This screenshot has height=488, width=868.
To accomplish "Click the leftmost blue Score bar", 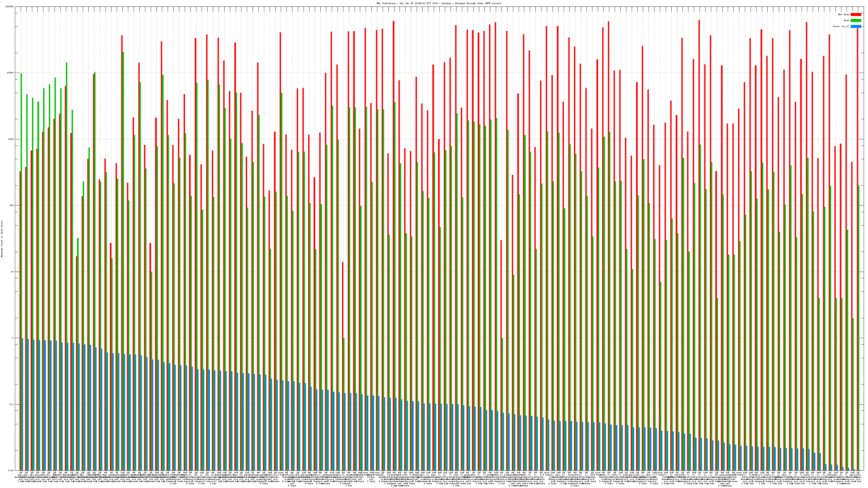I will tap(23, 404).
